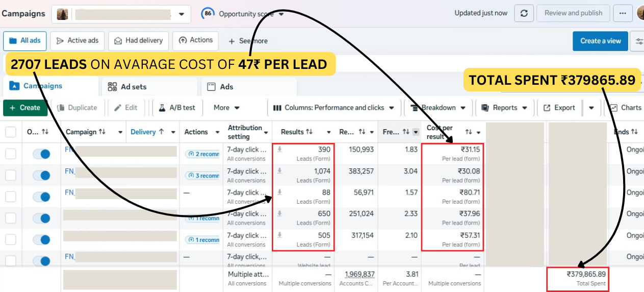Screen dimensions: 644x292
Task: Select the checkbox for the 1,074 leads campaign
Action: (11, 175)
